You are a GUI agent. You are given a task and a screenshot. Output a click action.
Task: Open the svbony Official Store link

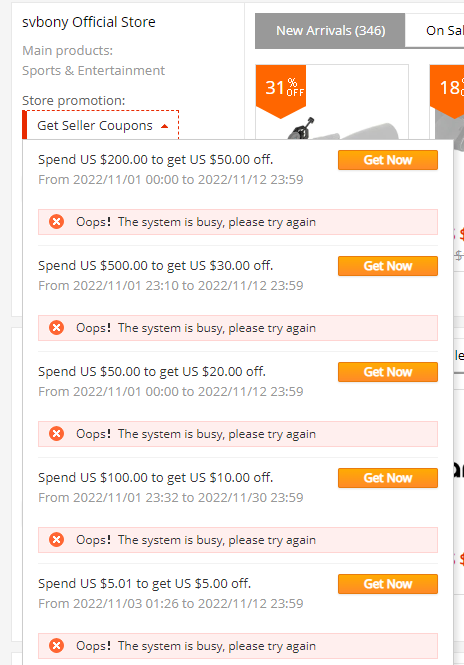[x=89, y=22]
